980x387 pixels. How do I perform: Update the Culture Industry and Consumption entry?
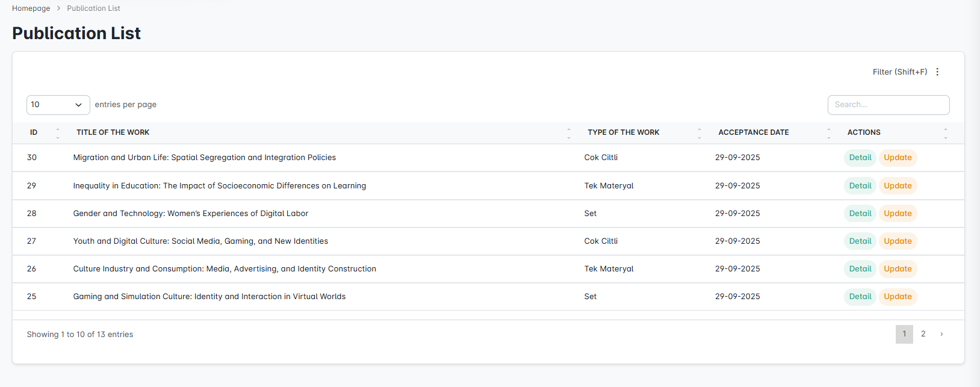[x=898, y=269]
